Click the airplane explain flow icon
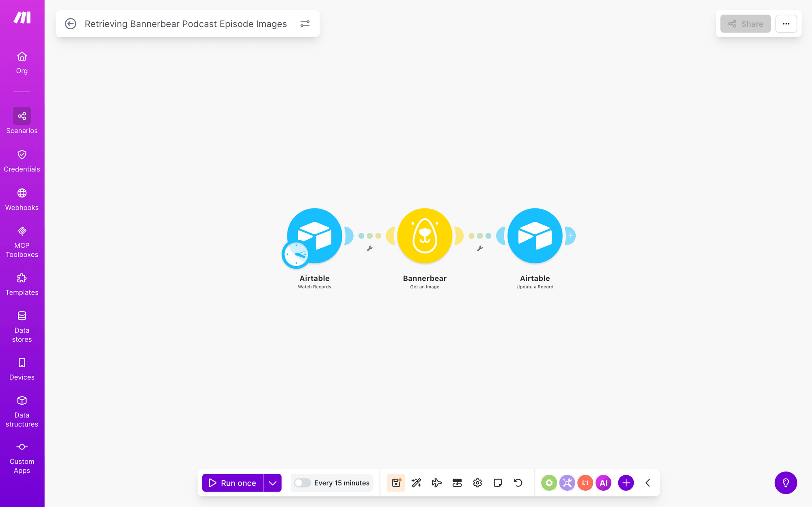Viewport: 812px width, 507px height. pyautogui.click(x=436, y=483)
